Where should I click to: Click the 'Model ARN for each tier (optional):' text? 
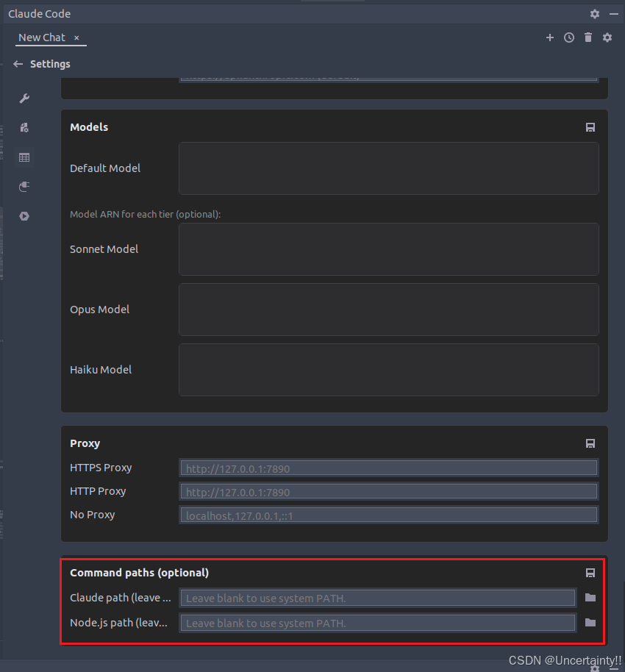pyautogui.click(x=146, y=214)
